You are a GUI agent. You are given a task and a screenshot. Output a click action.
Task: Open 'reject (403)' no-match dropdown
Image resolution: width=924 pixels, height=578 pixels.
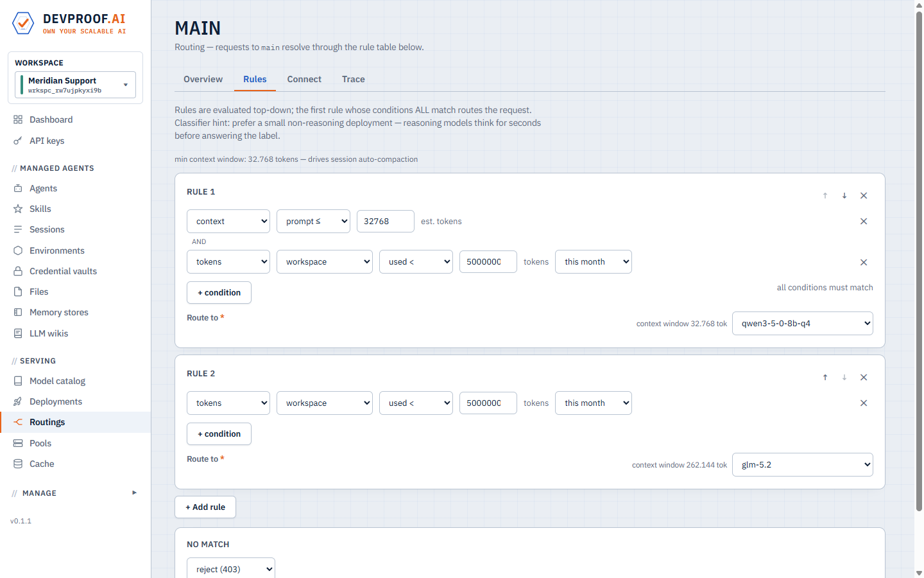point(231,568)
